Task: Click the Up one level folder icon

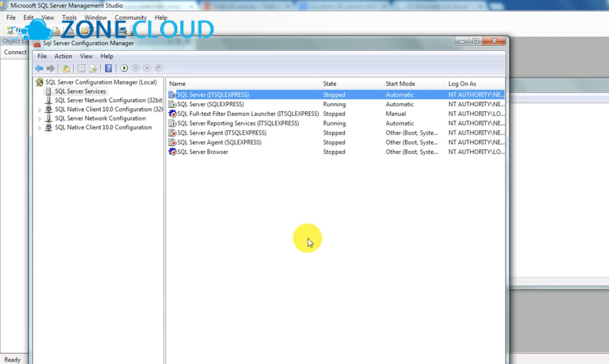Action: pyautogui.click(x=66, y=68)
